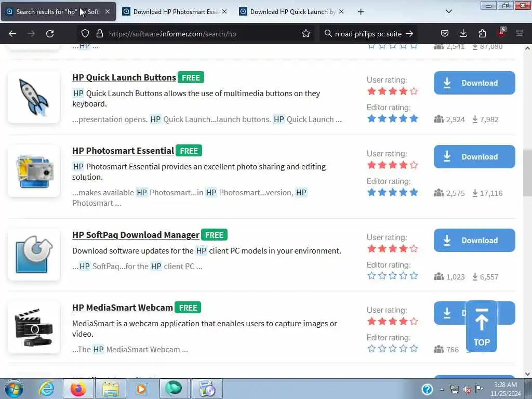This screenshot has height=399, width=532.
Task: Switch to Search results for hp tab
Action: pyautogui.click(x=58, y=12)
